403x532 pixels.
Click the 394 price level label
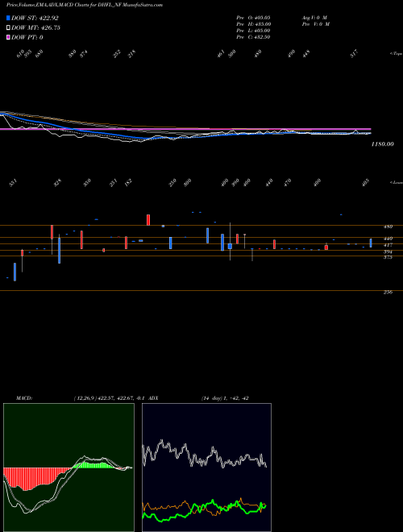pos(388,251)
